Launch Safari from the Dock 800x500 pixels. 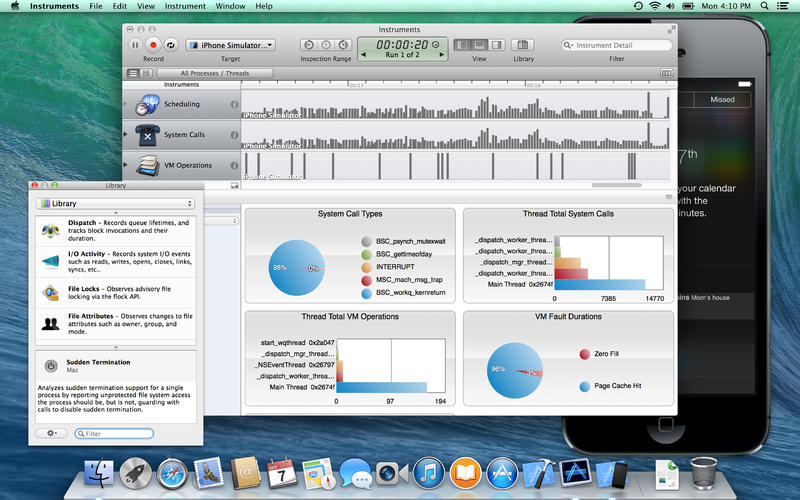(x=172, y=473)
